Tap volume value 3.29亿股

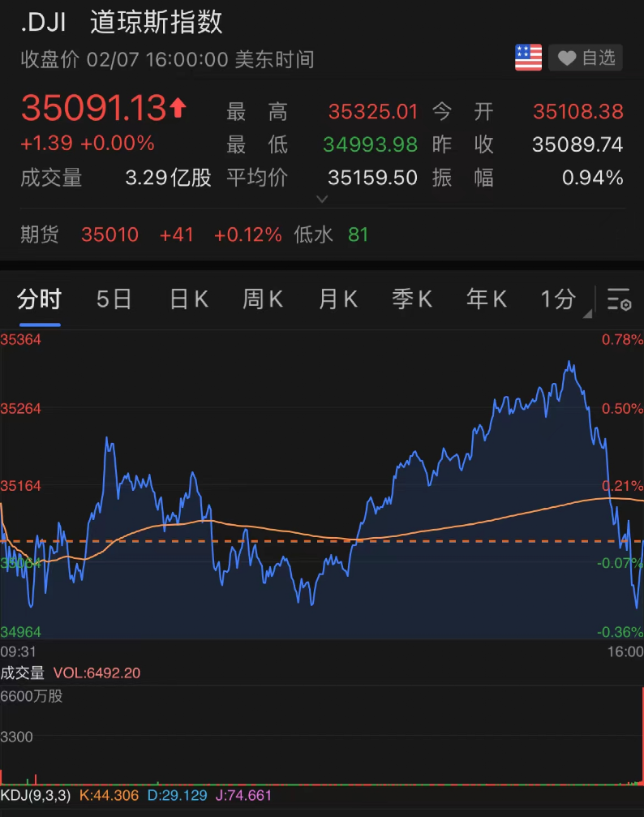pyautogui.click(x=168, y=178)
